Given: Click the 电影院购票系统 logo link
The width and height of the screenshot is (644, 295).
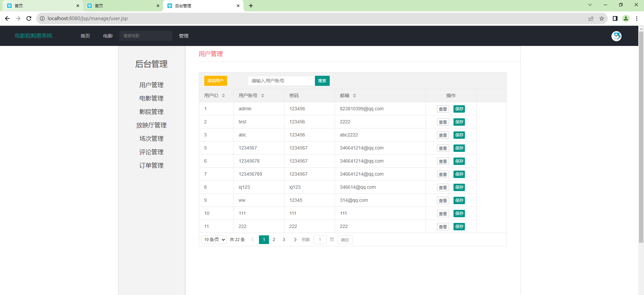Looking at the screenshot, I should coord(34,36).
